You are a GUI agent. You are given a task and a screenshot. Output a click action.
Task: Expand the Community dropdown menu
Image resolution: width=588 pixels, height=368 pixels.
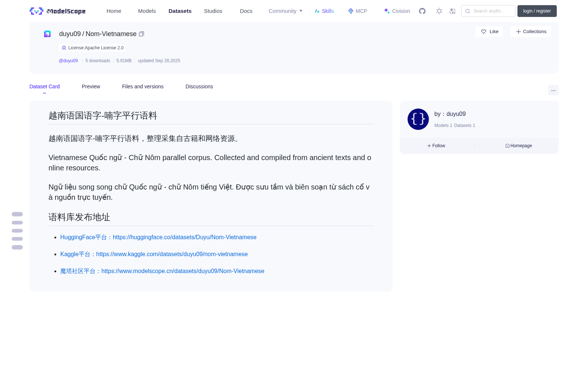tap(286, 11)
